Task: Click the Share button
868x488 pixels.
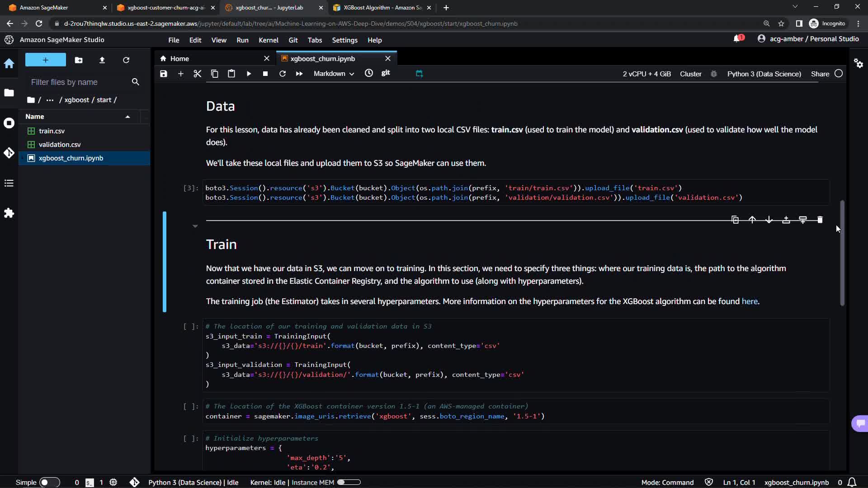Action: (x=820, y=74)
